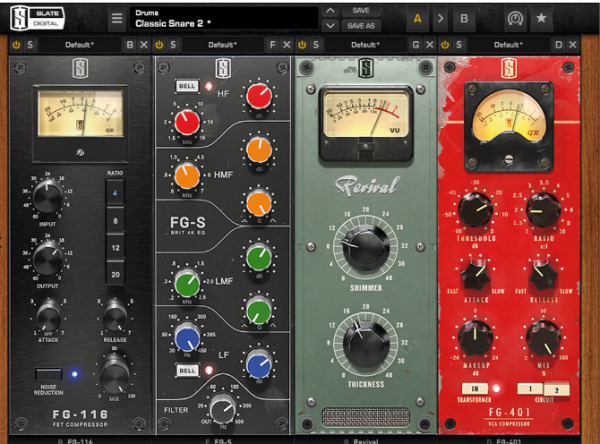Toggle the HF Bell switch on FG-S

tap(188, 87)
